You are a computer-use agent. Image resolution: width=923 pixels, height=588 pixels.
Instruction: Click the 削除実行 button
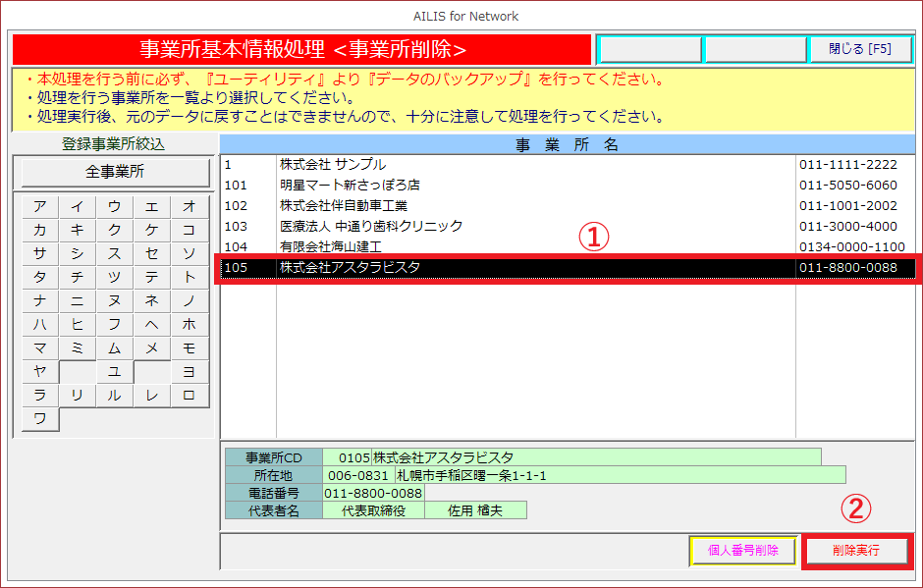(856, 552)
